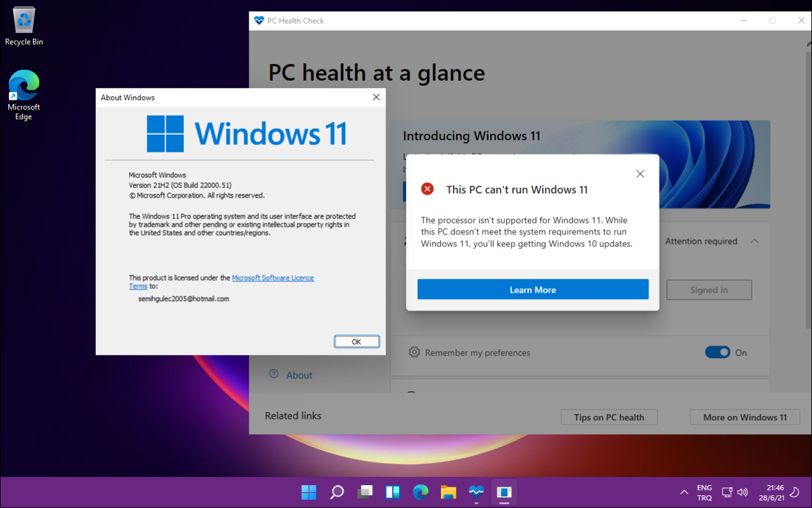Click the "Remember my preferences" label

coord(478,352)
